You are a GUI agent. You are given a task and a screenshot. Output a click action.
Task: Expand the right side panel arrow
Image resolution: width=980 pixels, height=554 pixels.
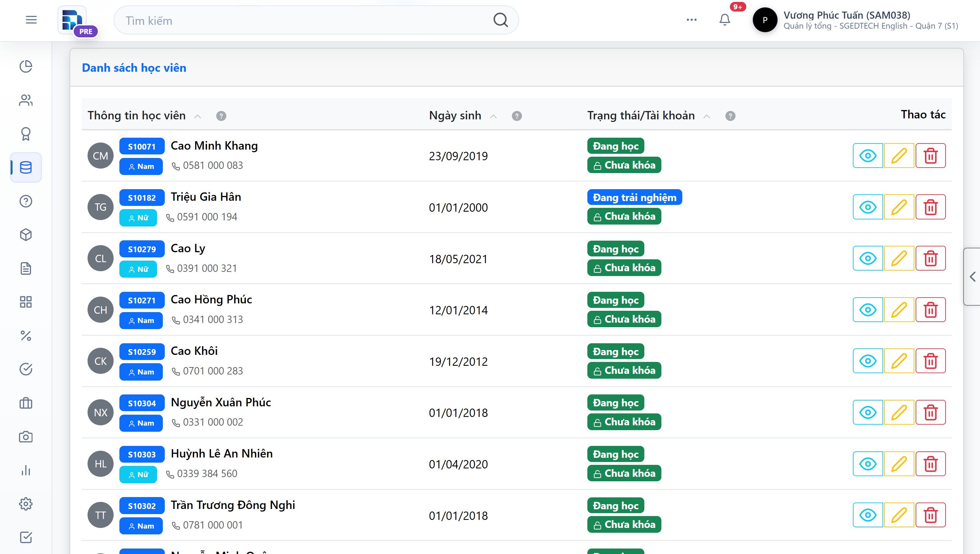(x=972, y=277)
